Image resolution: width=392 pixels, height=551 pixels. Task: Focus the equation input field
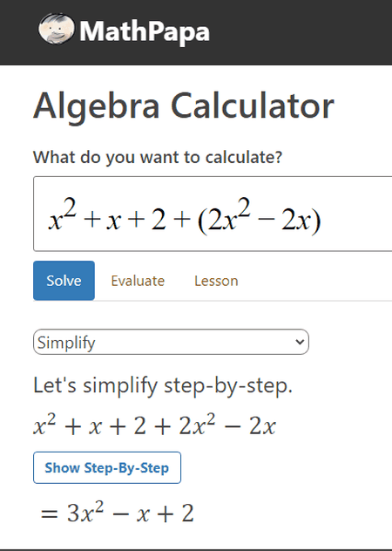[213, 214]
